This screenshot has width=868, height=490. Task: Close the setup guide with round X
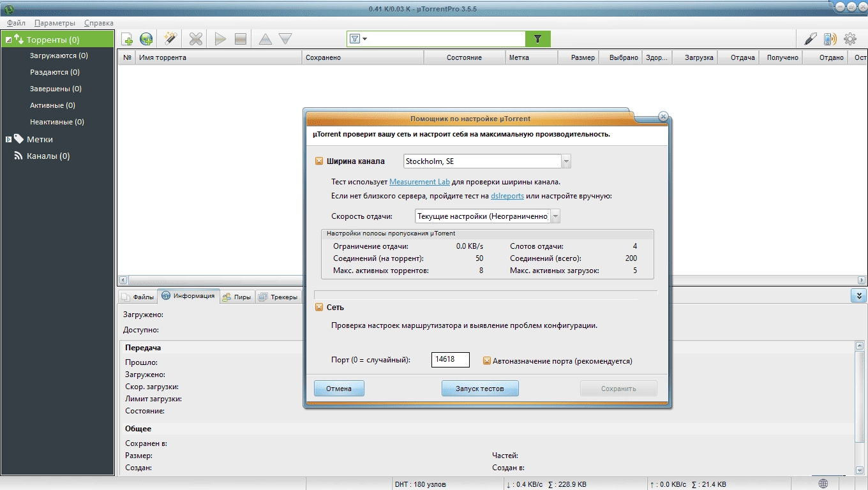point(663,117)
